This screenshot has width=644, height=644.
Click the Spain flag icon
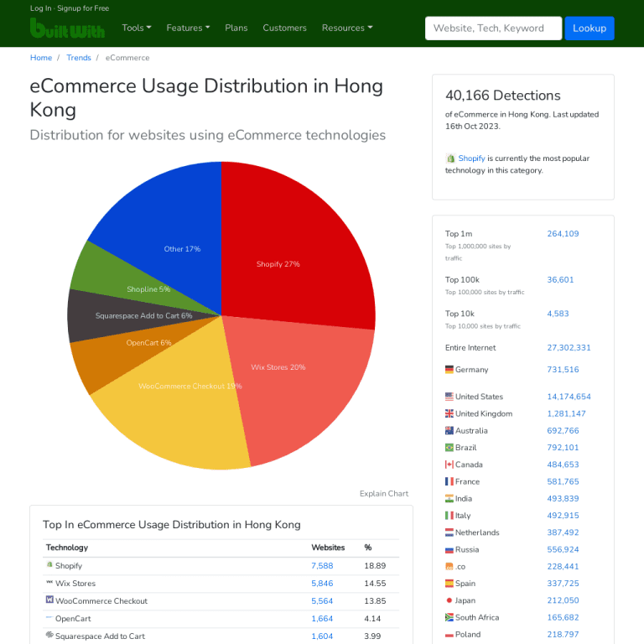point(449,584)
